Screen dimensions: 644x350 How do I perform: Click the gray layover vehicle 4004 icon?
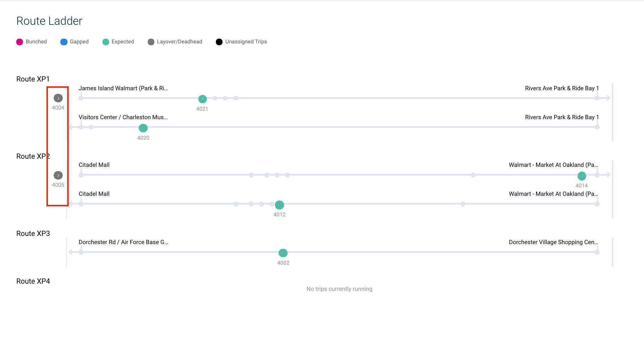58,98
